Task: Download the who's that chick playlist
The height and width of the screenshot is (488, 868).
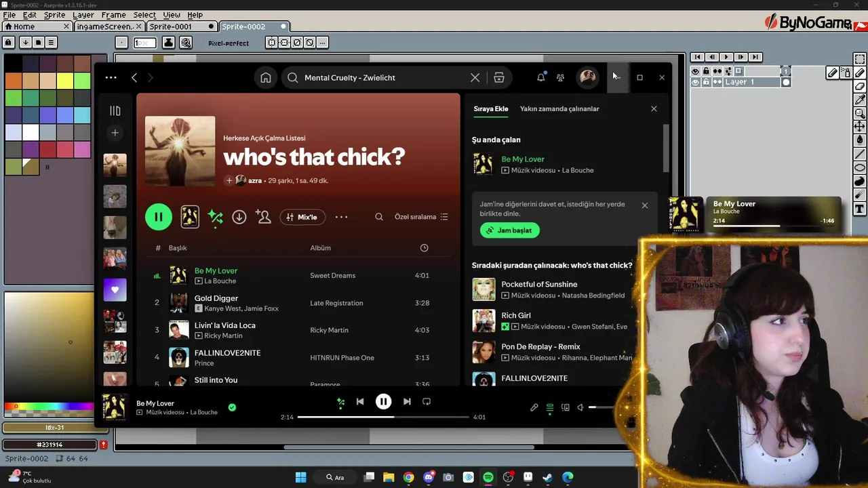Action: [239, 217]
